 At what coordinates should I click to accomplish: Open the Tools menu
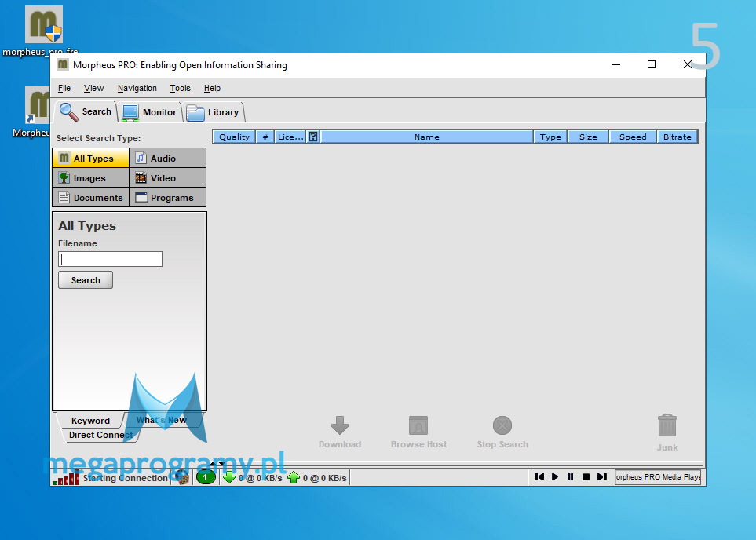point(181,88)
